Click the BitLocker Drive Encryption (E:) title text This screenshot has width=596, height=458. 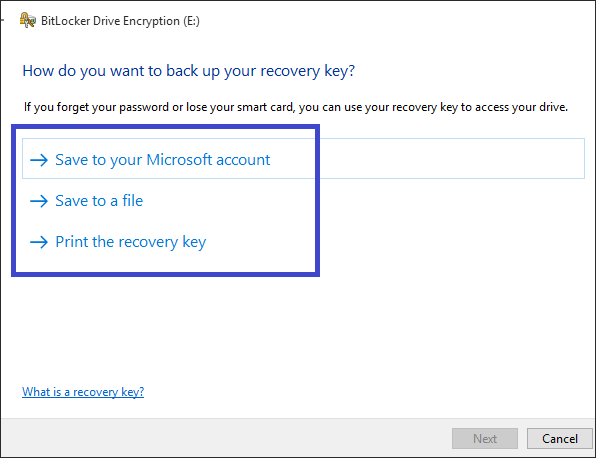[x=120, y=21]
